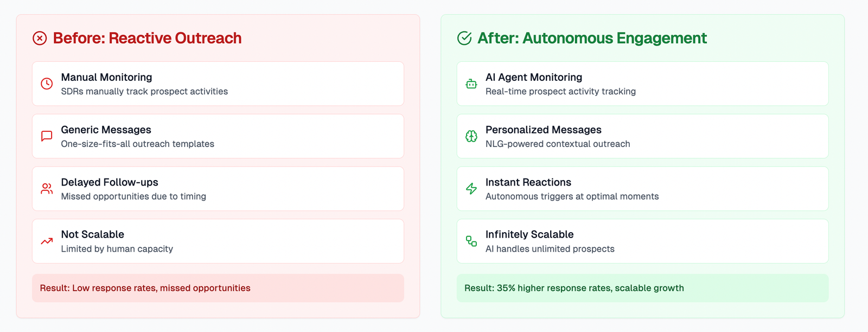Click the speech bubble icon for Generic Messages
The image size is (868, 332).
47,136
